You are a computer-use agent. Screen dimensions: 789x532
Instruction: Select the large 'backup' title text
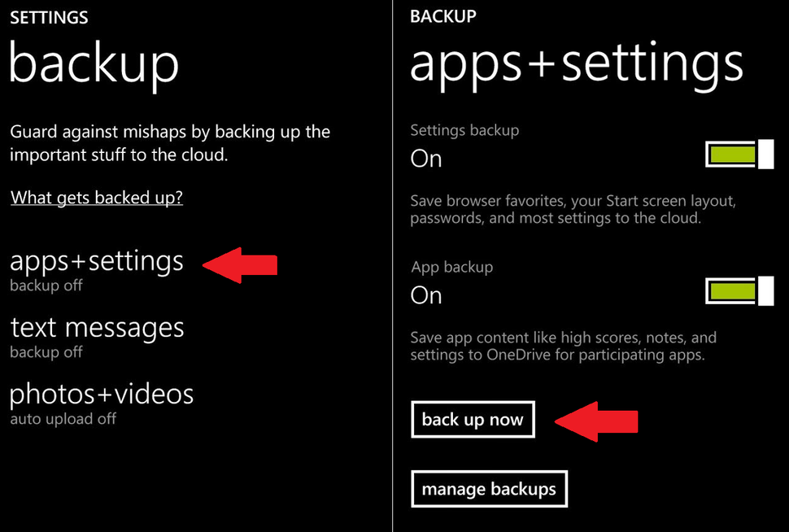pos(93,65)
